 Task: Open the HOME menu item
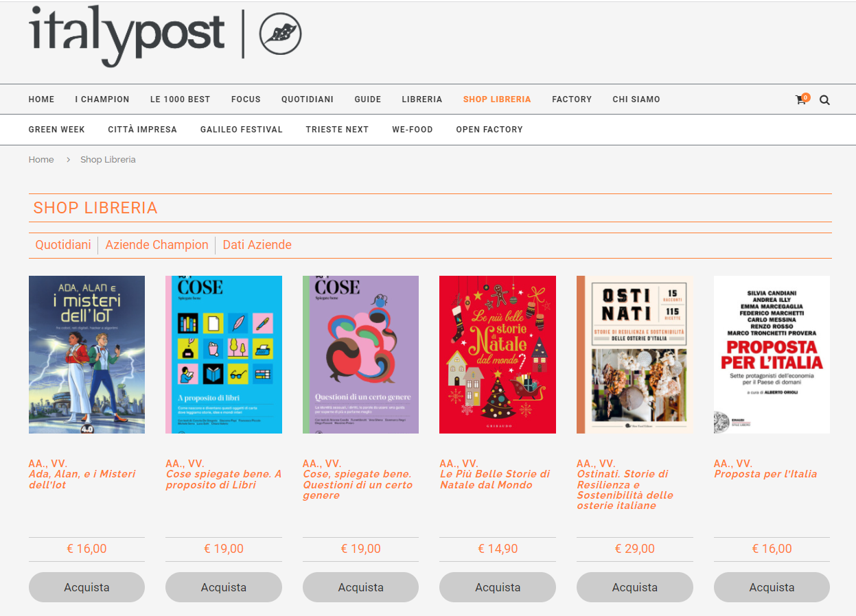click(x=41, y=99)
